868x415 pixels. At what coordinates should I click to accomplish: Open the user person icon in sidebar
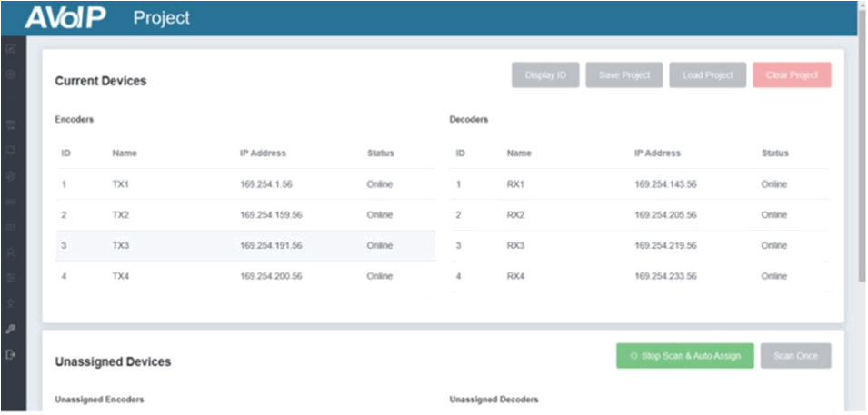(11, 252)
